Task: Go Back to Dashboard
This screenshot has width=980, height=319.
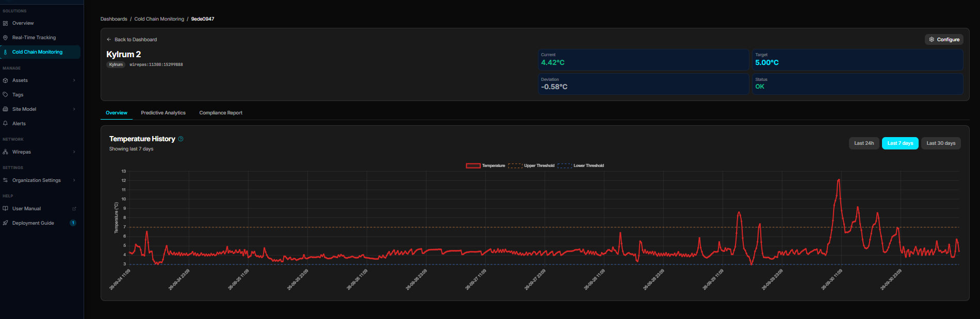Action: click(x=132, y=40)
